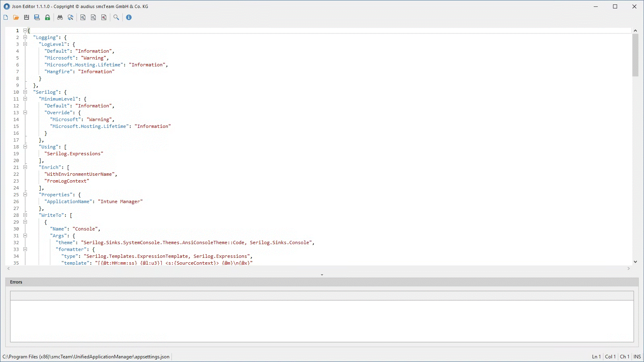Toggle the green lock read-only icon
The width and height of the screenshot is (644, 362).
[47, 17]
